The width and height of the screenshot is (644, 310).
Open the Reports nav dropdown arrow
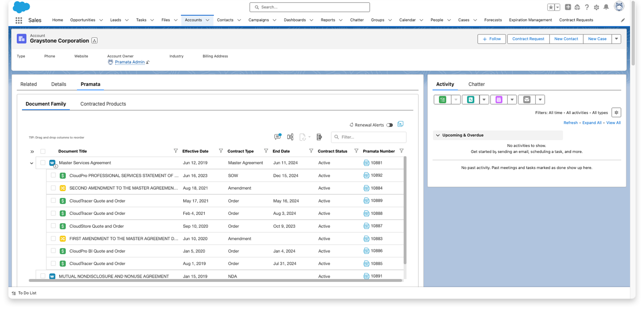(341, 20)
